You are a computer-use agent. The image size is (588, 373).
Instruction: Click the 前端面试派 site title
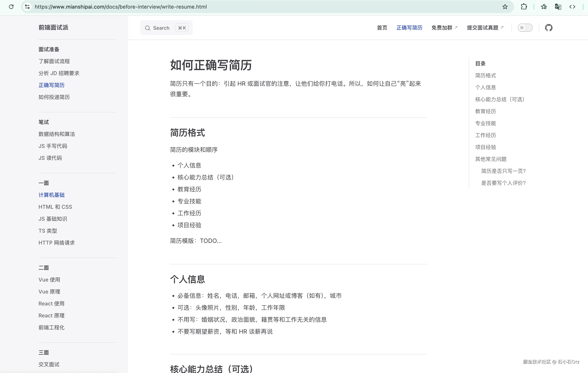click(53, 27)
